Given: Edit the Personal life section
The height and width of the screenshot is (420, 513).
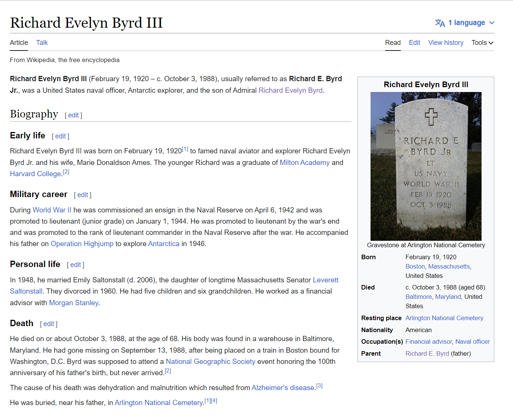Looking at the screenshot, I should click(x=76, y=265).
